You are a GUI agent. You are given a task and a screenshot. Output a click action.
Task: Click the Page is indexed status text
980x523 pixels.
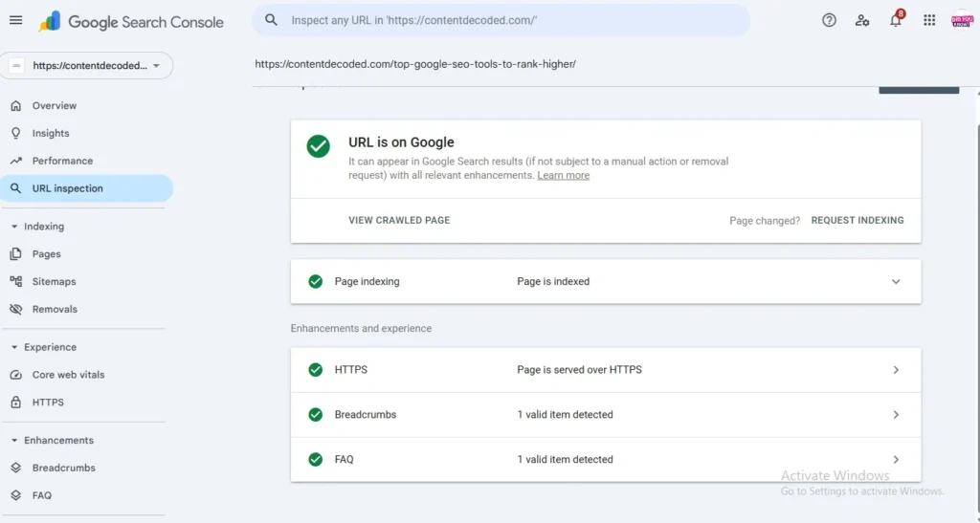(553, 281)
